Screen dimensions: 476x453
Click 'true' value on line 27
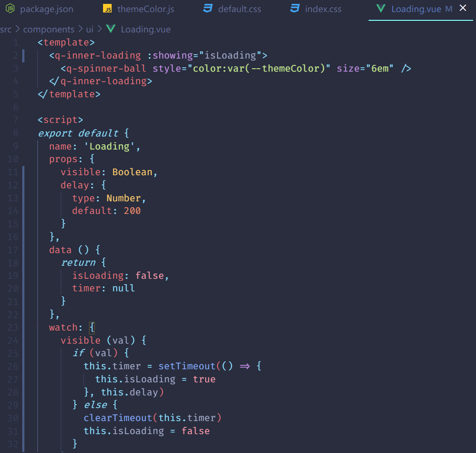[204, 379]
